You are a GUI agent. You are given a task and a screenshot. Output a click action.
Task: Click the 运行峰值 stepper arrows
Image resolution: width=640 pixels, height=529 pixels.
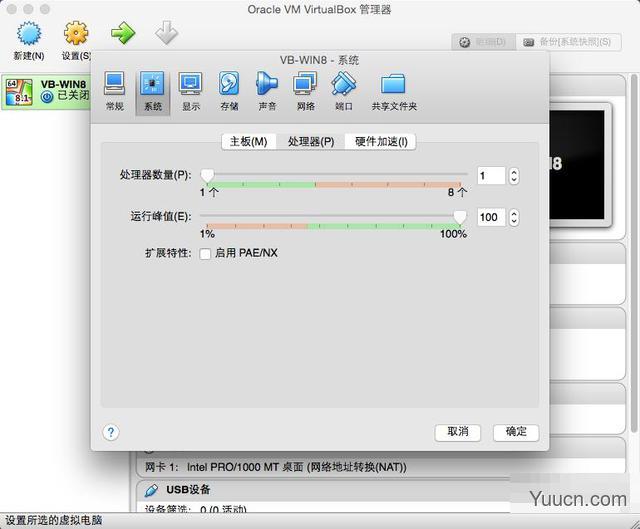514,217
